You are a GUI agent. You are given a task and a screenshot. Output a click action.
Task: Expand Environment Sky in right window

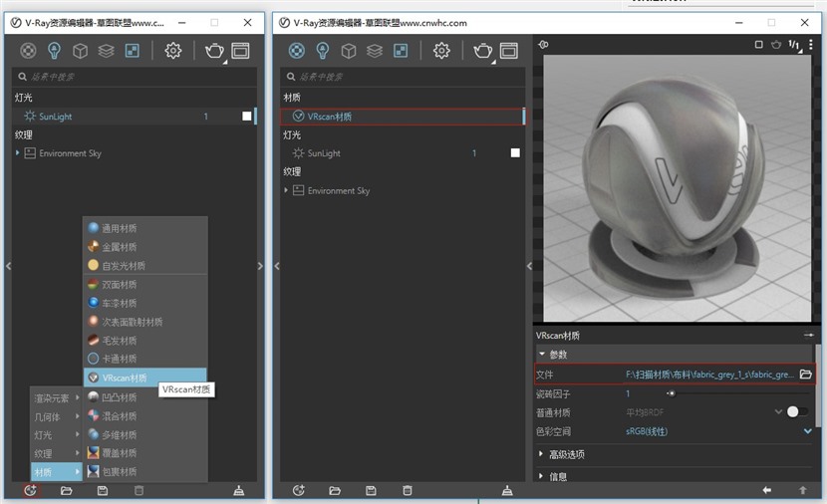(x=286, y=190)
